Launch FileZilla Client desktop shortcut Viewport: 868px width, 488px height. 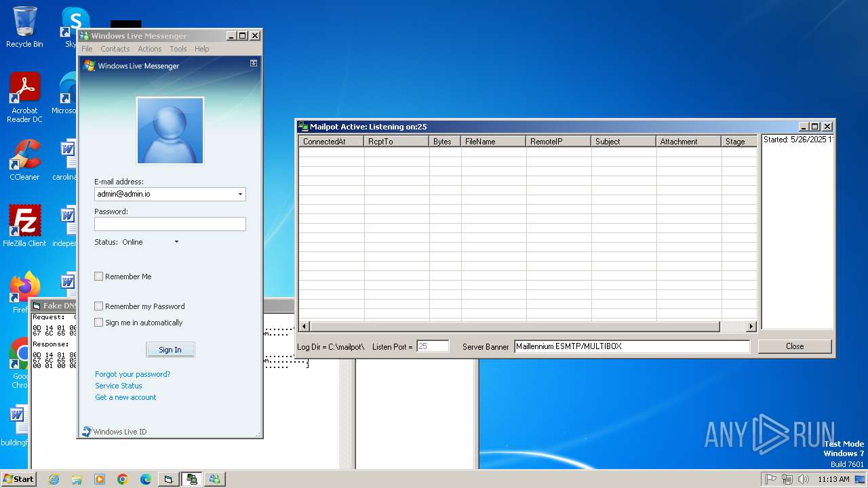pyautogui.click(x=24, y=226)
